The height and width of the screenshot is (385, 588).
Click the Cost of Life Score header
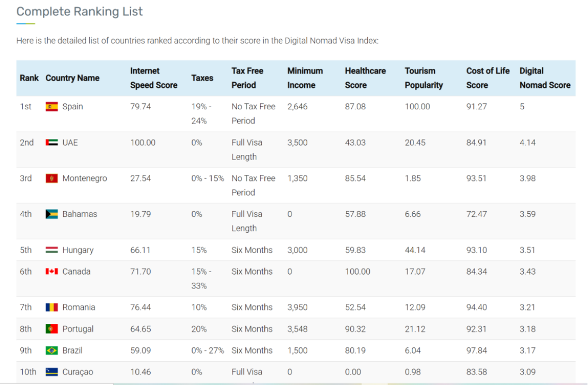pyautogui.click(x=488, y=78)
